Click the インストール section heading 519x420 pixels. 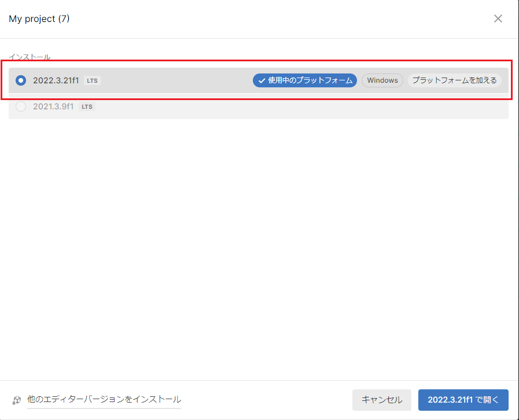tap(30, 57)
